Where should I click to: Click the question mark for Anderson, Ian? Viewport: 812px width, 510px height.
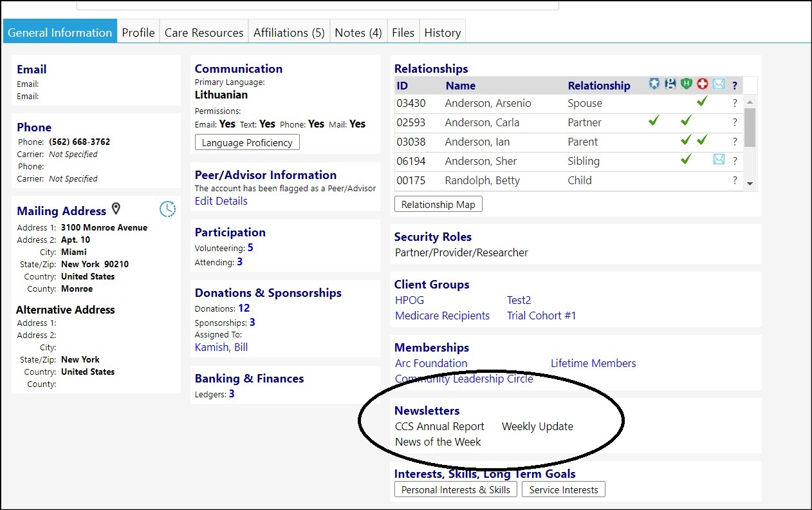(x=735, y=142)
